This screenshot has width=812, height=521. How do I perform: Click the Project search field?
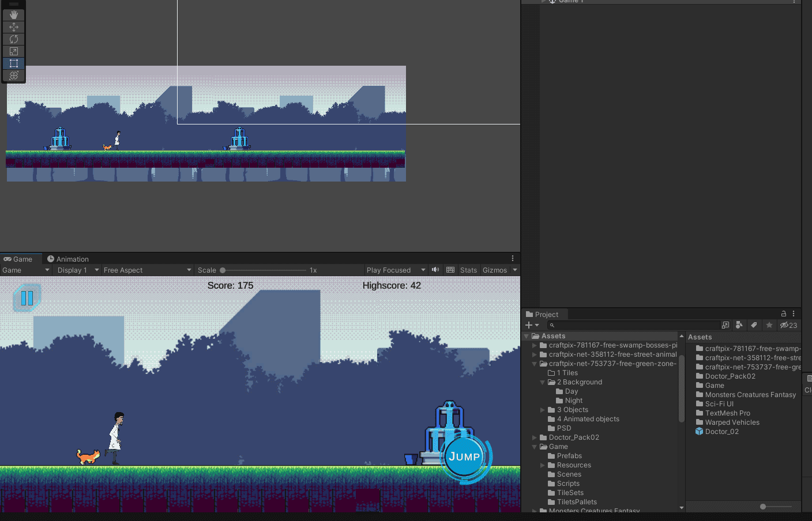click(x=634, y=325)
